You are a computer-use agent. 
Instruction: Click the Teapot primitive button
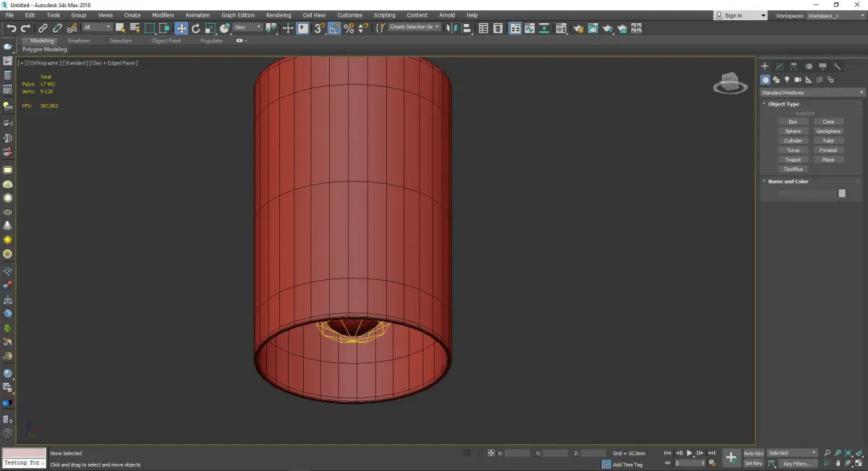(793, 160)
